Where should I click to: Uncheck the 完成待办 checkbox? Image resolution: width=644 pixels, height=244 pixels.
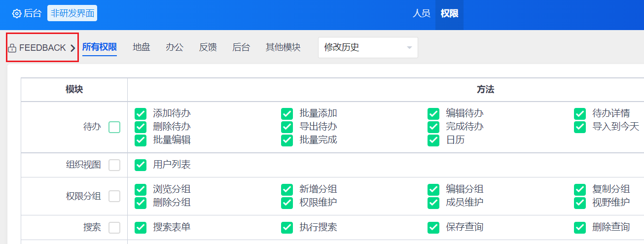pyautogui.click(x=433, y=127)
